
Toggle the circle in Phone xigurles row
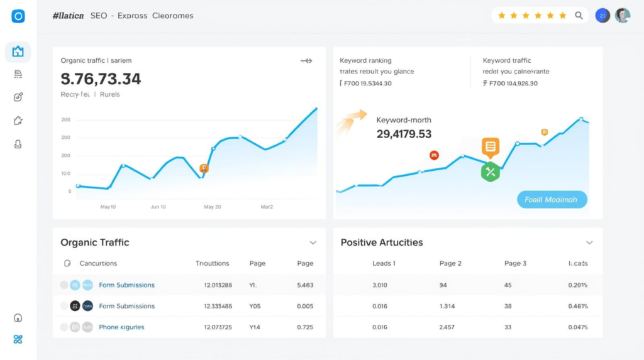click(x=64, y=327)
